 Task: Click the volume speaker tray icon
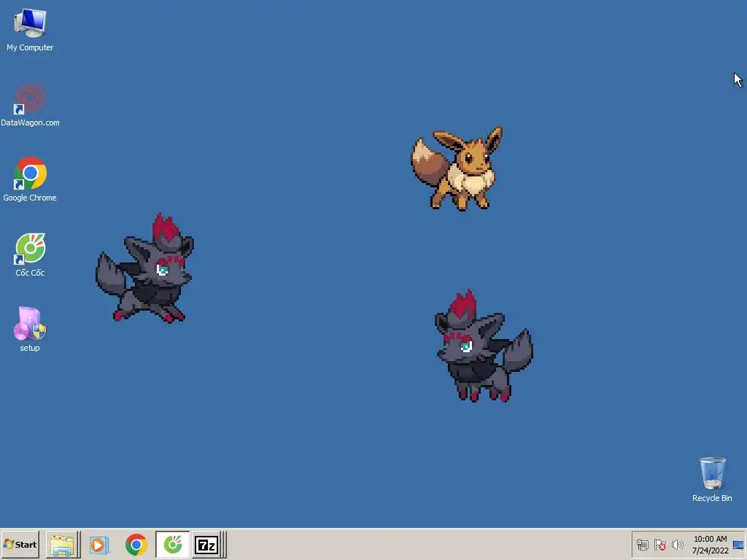(x=677, y=545)
